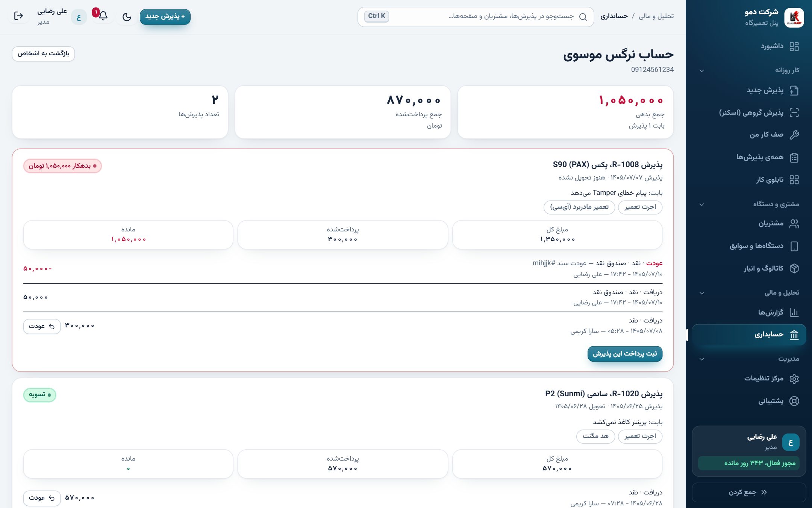The image size is (812, 508).
Task: Click بازگشت به اشخاص button
Action: coord(44,53)
